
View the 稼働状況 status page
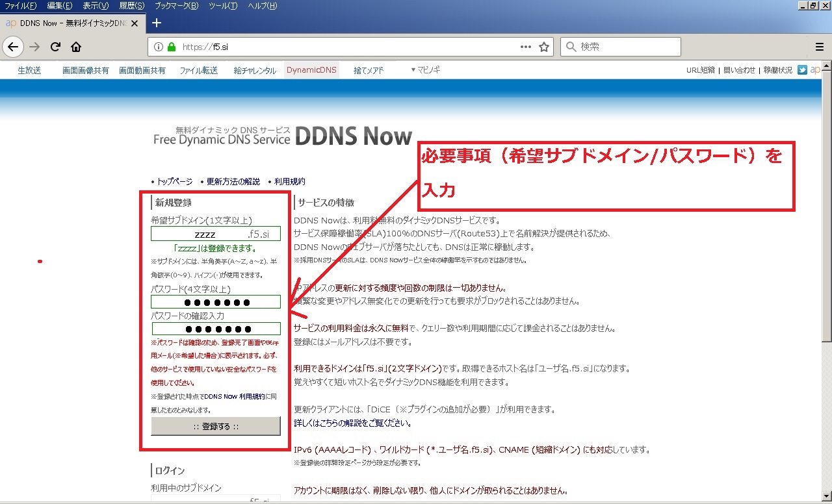tap(778, 70)
